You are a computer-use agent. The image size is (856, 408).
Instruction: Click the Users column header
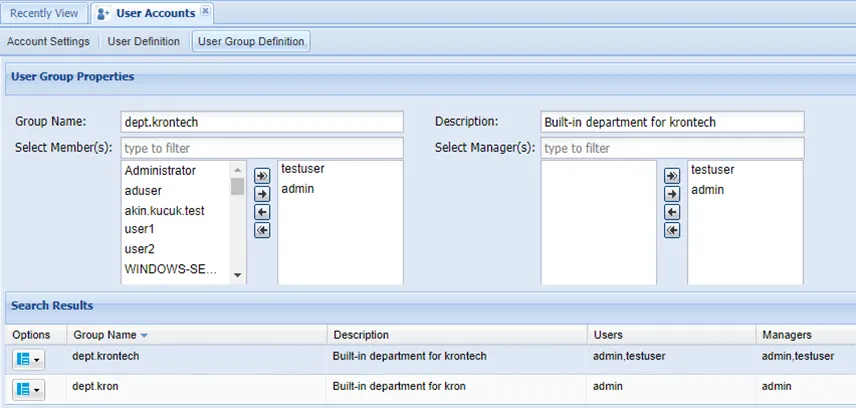point(672,335)
